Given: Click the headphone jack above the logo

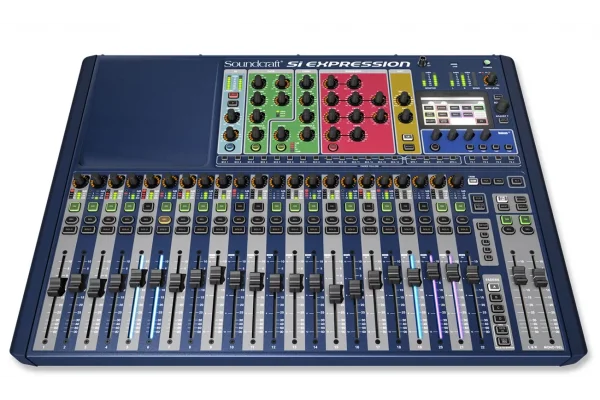Looking at the screenshot, I should click(423, 62).
